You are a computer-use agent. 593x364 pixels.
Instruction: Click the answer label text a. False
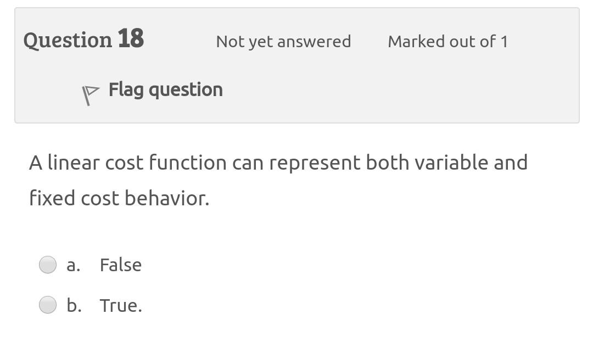pos(104,264)
